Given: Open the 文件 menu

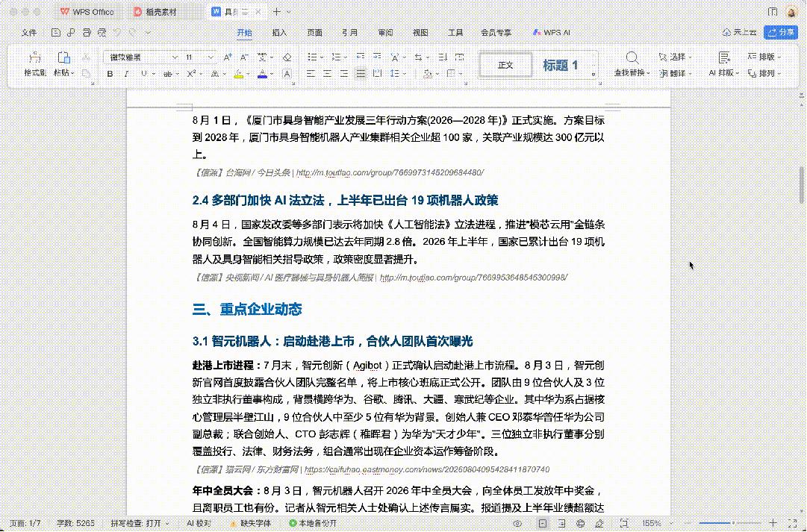Looking at the screenshot, I should [x=29, y=32].
